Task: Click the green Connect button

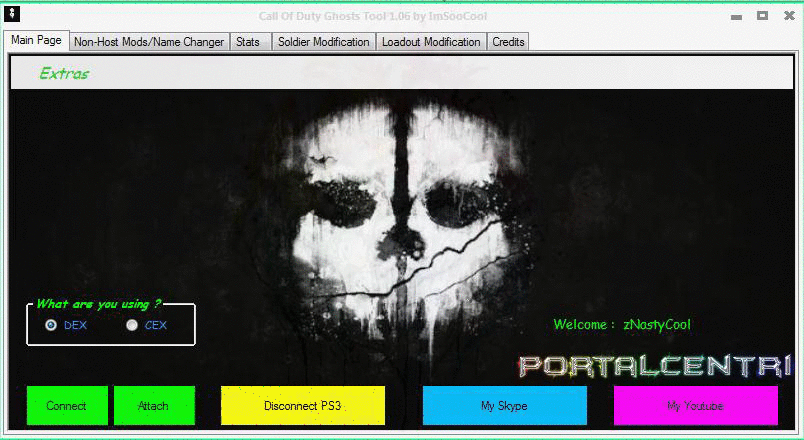Action: 67,406
